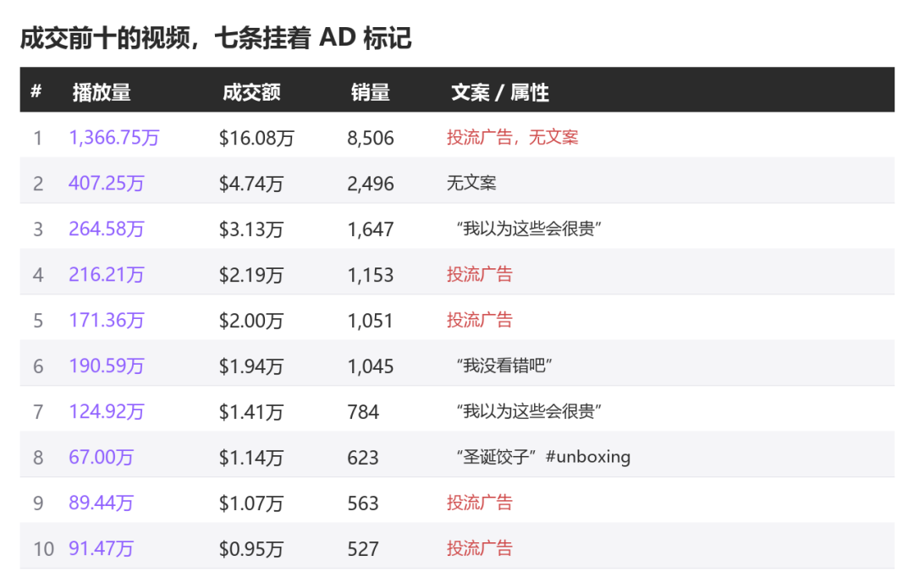
Task: Click the red 投流广告，无文案 label
Action: [x=512, y=138]
